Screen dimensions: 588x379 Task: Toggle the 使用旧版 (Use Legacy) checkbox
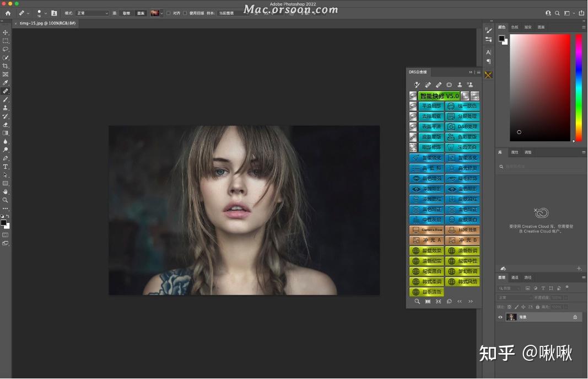185,13
